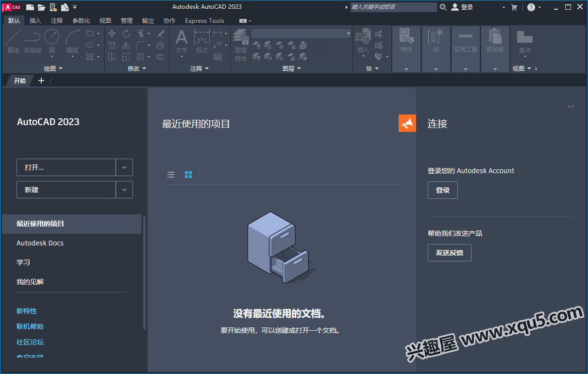Click the 打开... button
The height and width of the screenshot is (374, 588).
click(x=66, y=167)
